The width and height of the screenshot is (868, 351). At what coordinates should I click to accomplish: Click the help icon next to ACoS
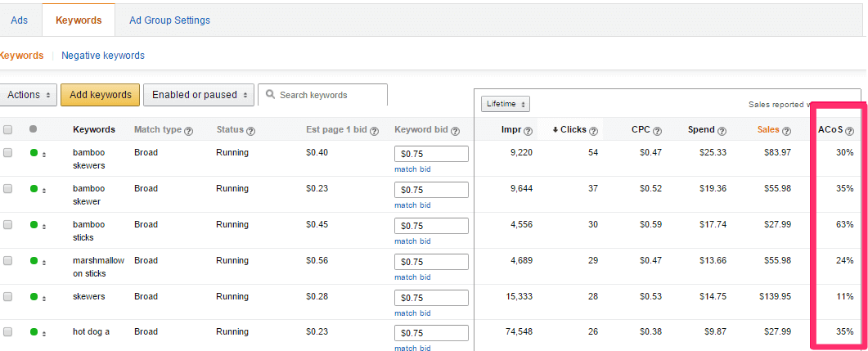point(850,132)
